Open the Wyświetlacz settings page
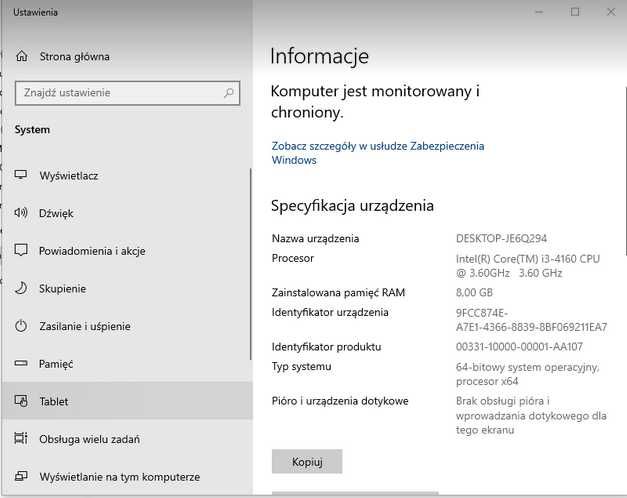Viewport: 627px width, 498px height. pyautogui.click(x=126, y=175)
